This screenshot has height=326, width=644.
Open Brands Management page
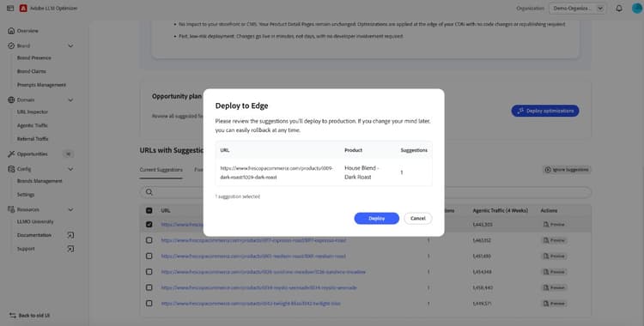[39, 181]
